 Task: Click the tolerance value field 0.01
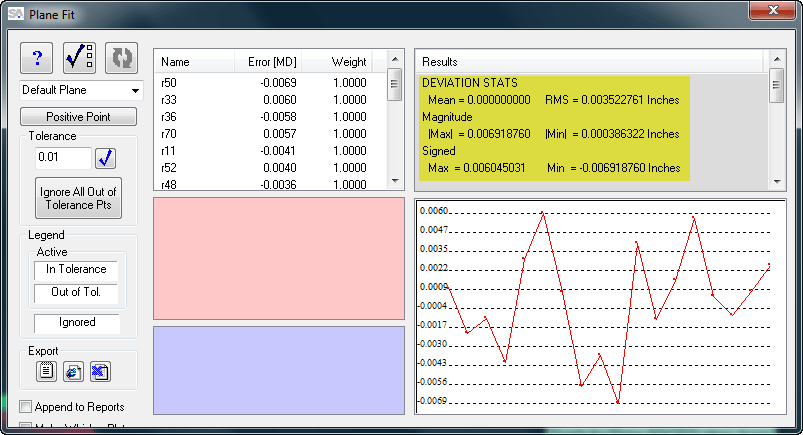point(63,157)
